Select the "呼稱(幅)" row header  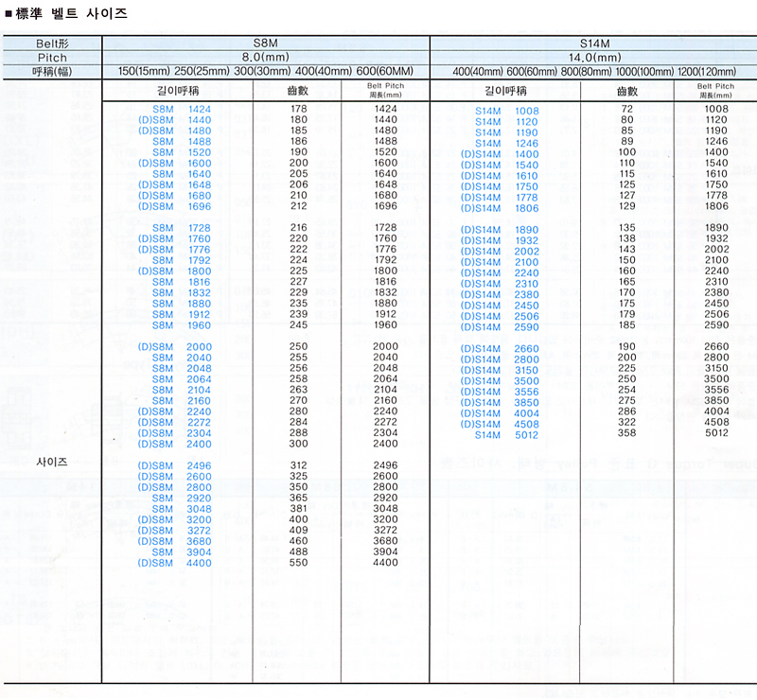52,72
